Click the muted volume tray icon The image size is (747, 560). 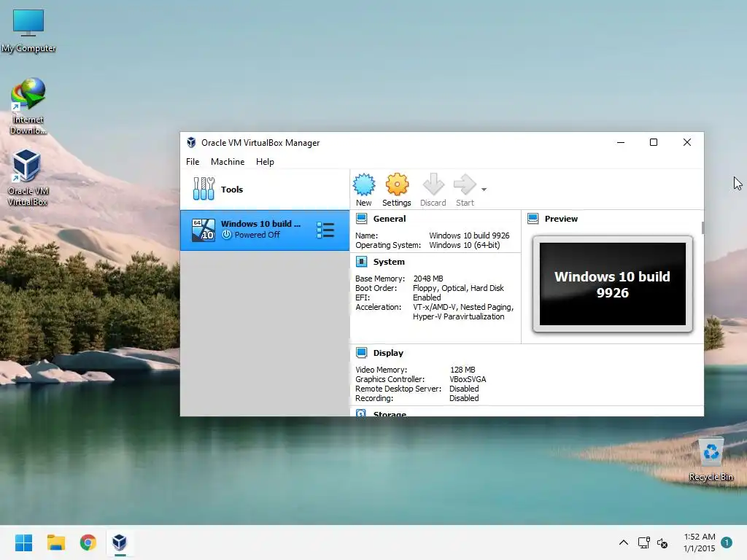[662, 542]
